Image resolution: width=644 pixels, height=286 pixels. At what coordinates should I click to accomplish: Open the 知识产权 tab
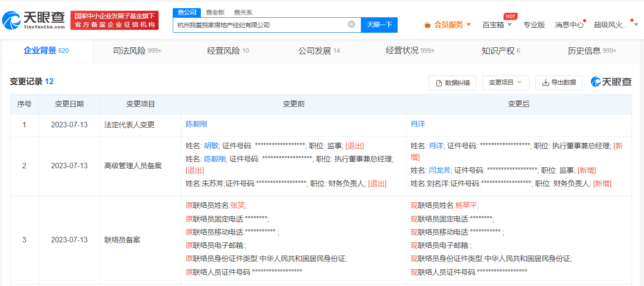pos(501,50)
